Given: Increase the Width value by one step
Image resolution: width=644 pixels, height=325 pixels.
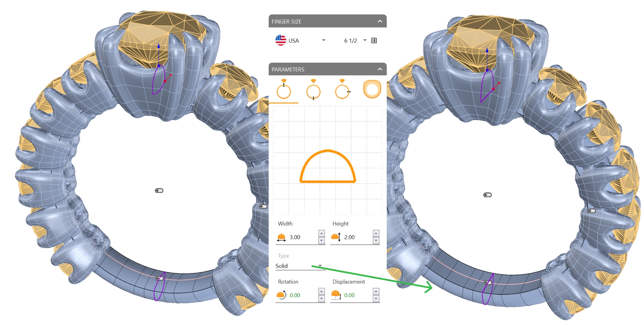Looking at the screenshot, I should 321,234.
